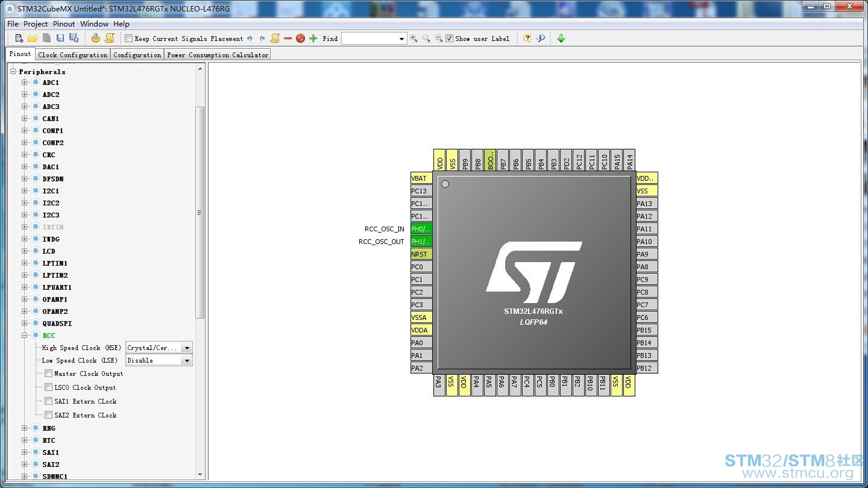Expand the ADC1 peripheral node
The width and height of the screenshot is (868, 488).
point(25,83)
